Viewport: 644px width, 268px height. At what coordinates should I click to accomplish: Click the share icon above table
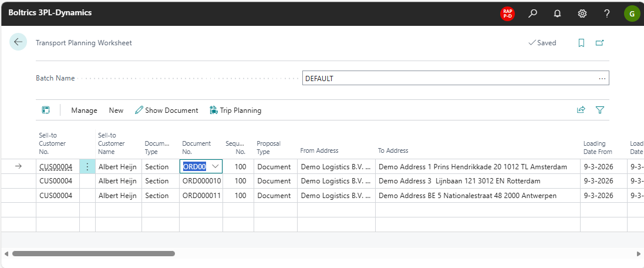coord(581,110)
